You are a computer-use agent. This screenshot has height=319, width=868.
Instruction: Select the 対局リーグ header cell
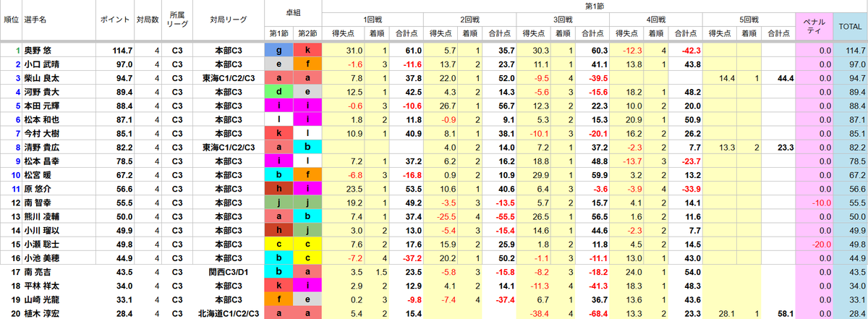point(227,21)
